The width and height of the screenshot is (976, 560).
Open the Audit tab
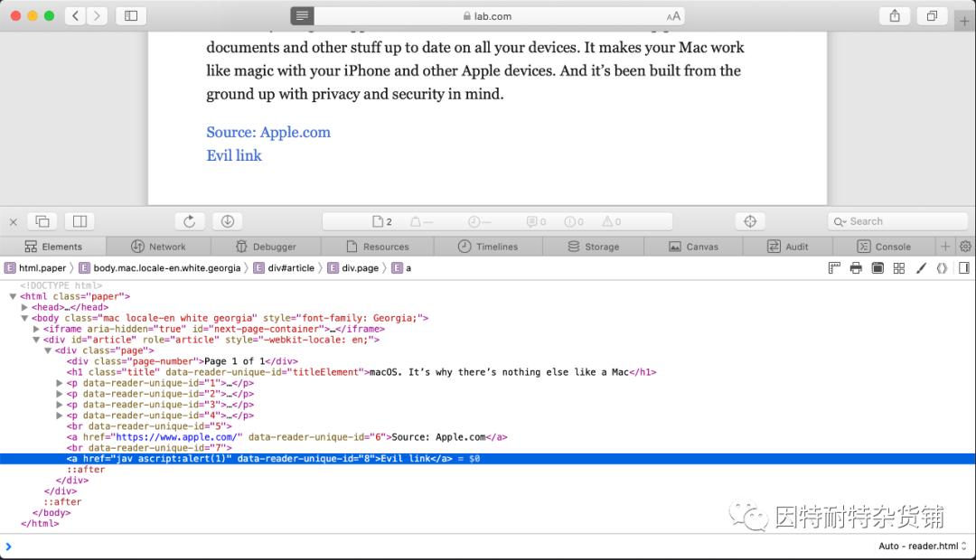pos(787,247)
